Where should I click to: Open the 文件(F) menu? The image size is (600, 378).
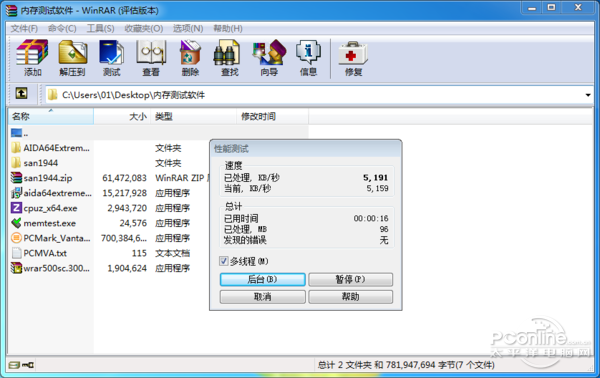(24, 29)
